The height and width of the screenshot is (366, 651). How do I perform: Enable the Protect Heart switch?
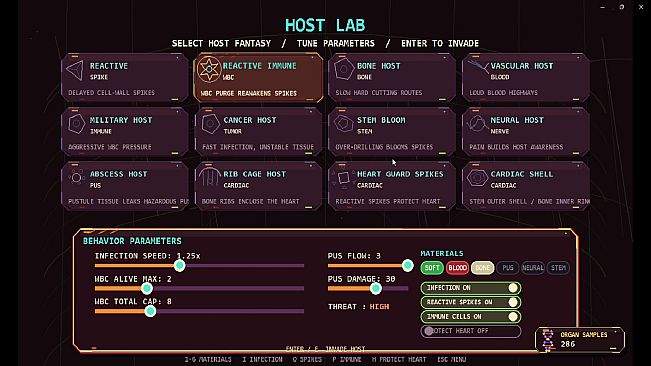tap(471, 331)
